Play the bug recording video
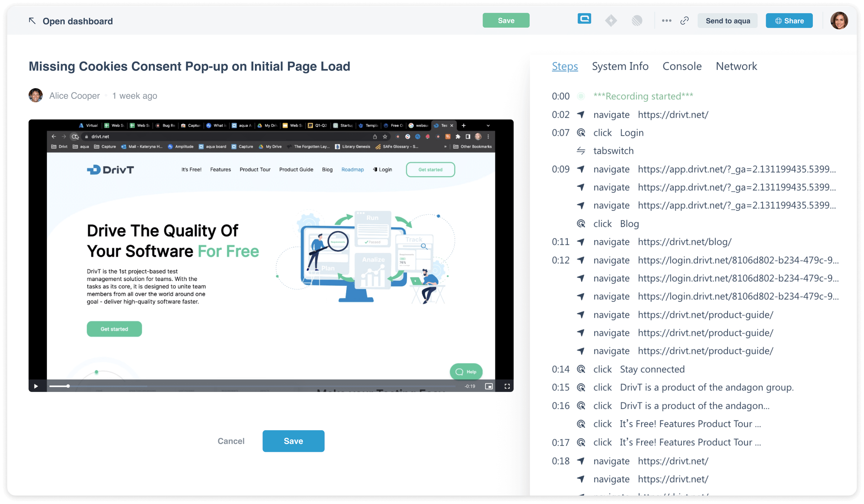Screen dimensions: 864x504 (x=36, y=386)
